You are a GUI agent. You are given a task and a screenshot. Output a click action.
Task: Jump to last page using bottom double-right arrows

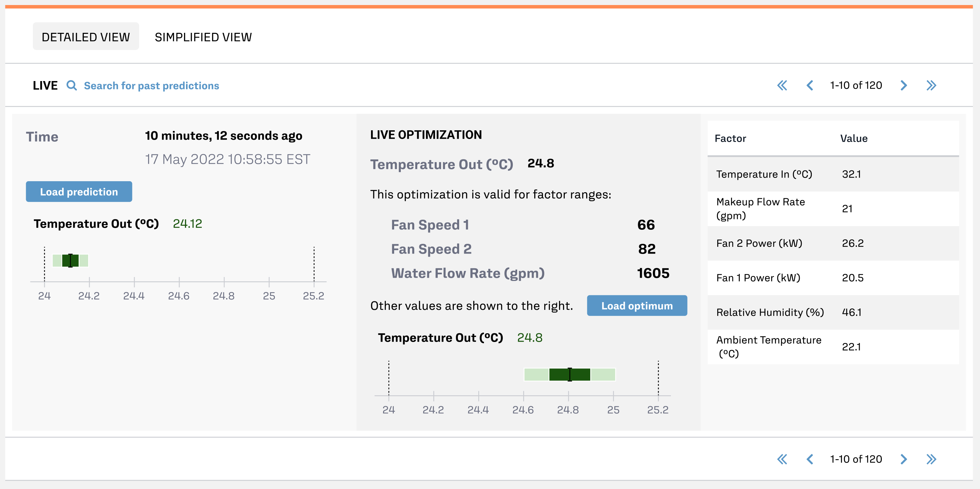coord(931,459)
